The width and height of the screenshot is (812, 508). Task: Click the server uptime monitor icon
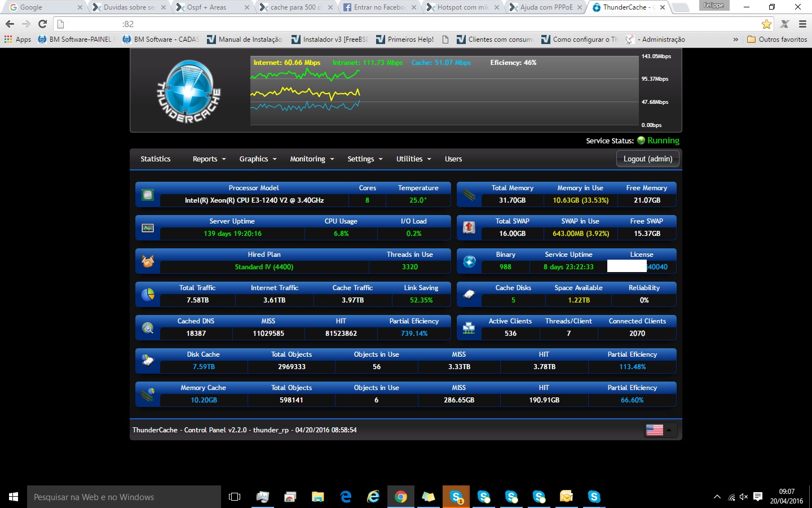point(148,228)
